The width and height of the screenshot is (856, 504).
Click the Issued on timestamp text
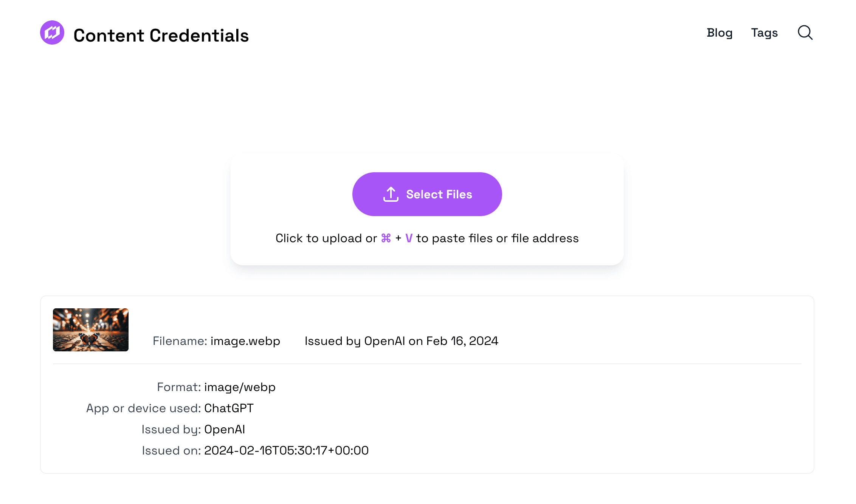(255, 450)
